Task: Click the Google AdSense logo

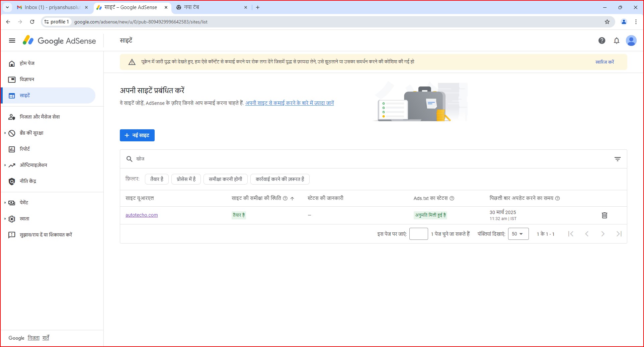Action: coord(59,41)
